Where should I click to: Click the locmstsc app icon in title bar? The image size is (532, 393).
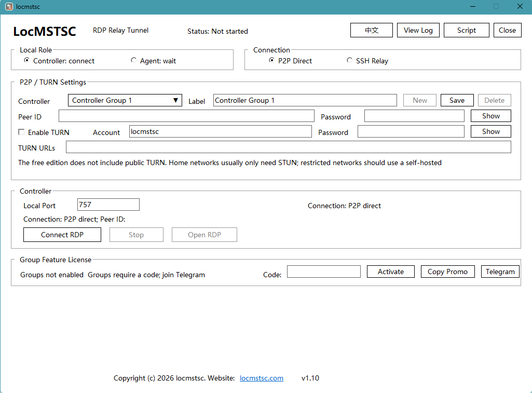point(9,6)
